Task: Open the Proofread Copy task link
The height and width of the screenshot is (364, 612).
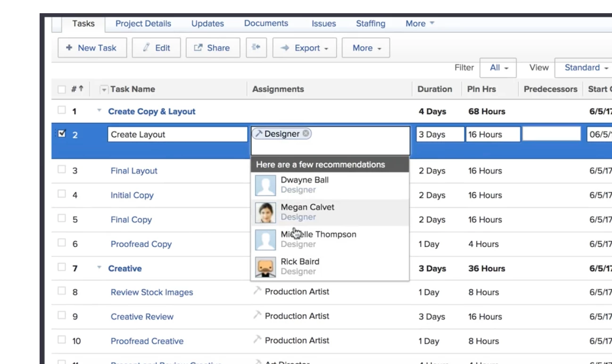Action: [x=141, y=244]
